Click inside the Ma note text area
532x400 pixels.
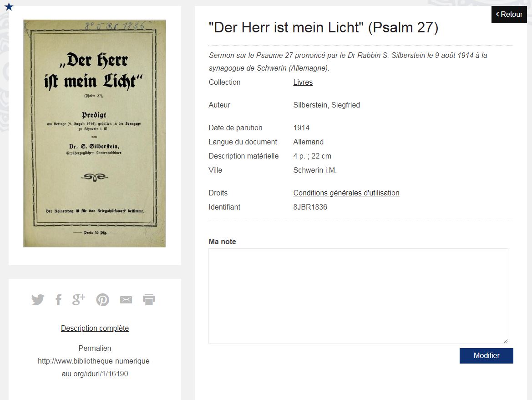[358, 296]
